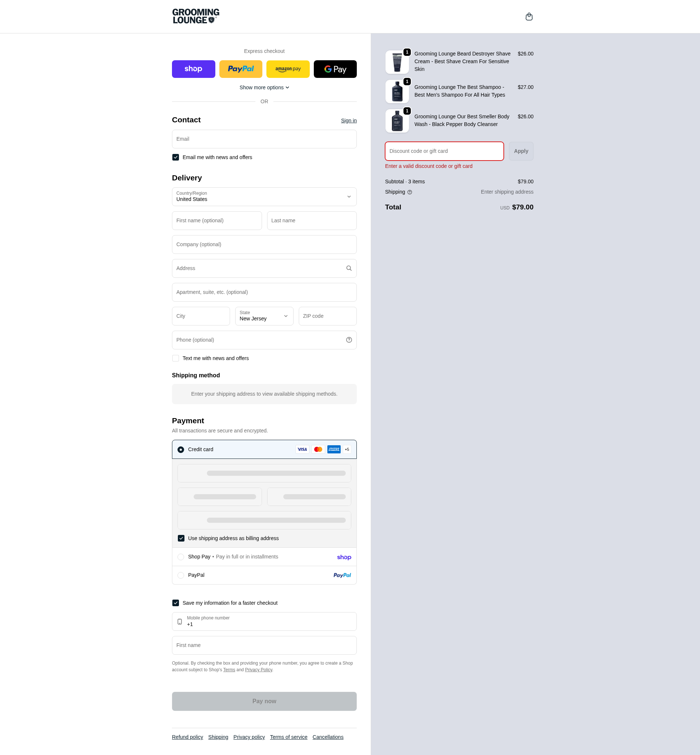Pay with the Google Pay express button
Screen dimensions: 700x755
click(335, 69)
